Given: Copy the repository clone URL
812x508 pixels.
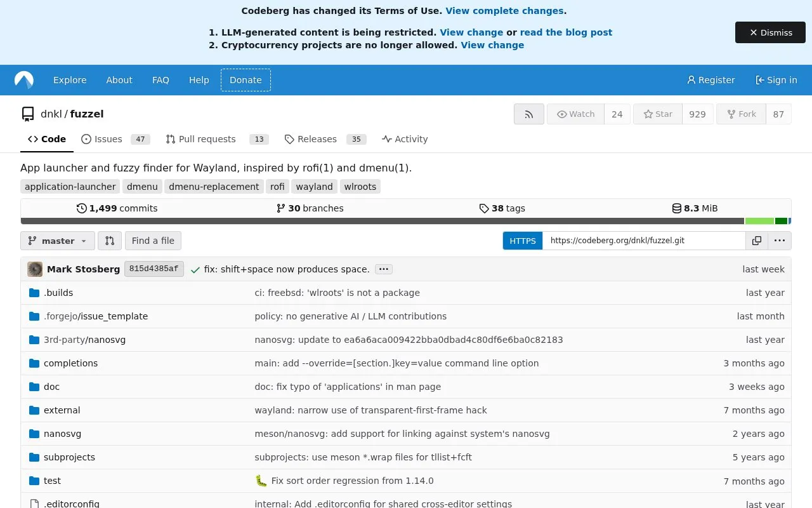Looking at the screenshot, I should pyautogui.click(x=757, y=241).
